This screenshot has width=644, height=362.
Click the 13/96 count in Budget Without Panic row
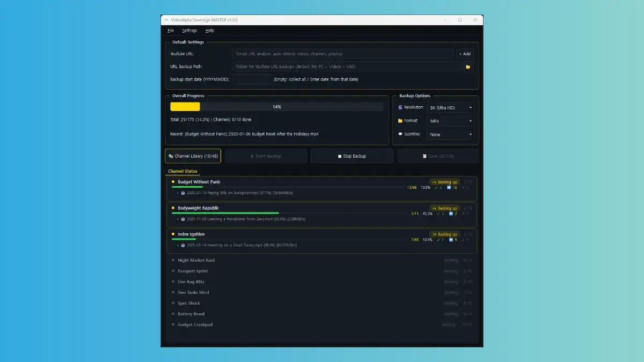coord(412,188)
